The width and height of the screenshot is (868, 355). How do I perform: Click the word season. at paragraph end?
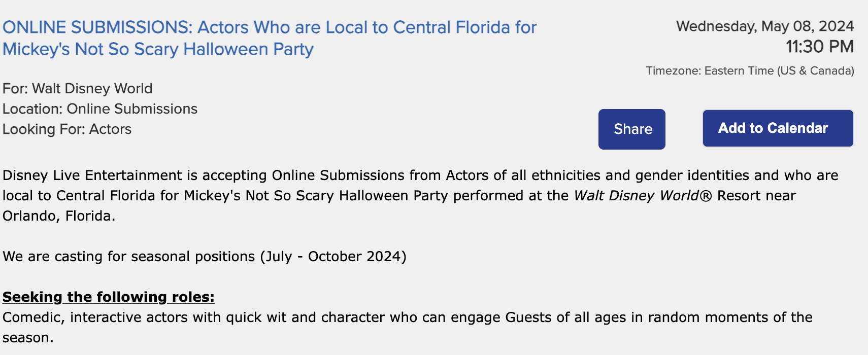click(28, 338)
